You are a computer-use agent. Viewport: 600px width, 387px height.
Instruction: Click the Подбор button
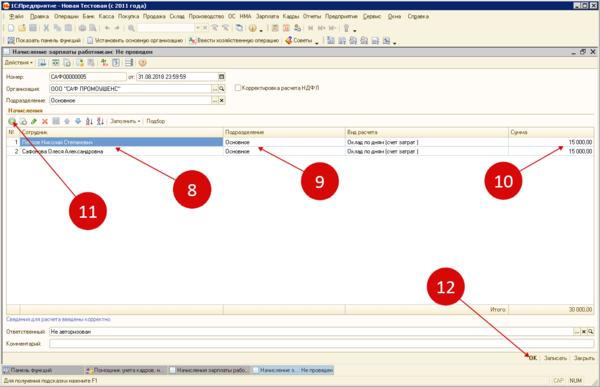pos(156,121)
